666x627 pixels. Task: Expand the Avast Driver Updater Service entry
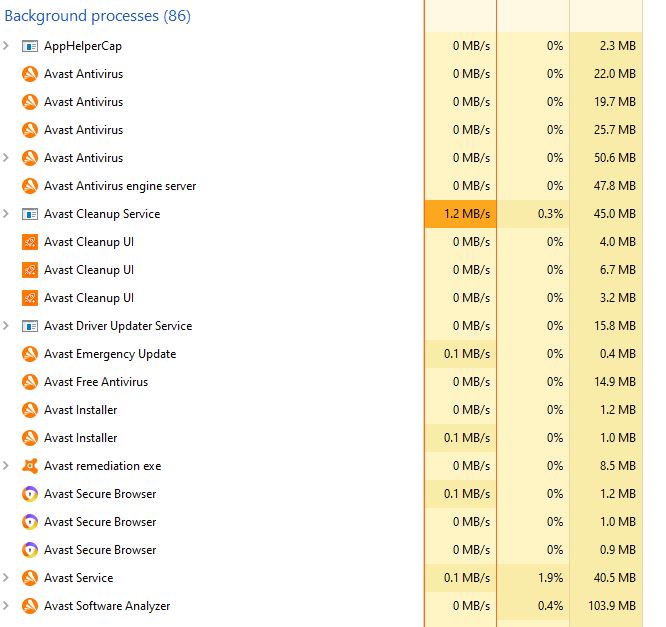pyautogui.click(x=6, y=326)
